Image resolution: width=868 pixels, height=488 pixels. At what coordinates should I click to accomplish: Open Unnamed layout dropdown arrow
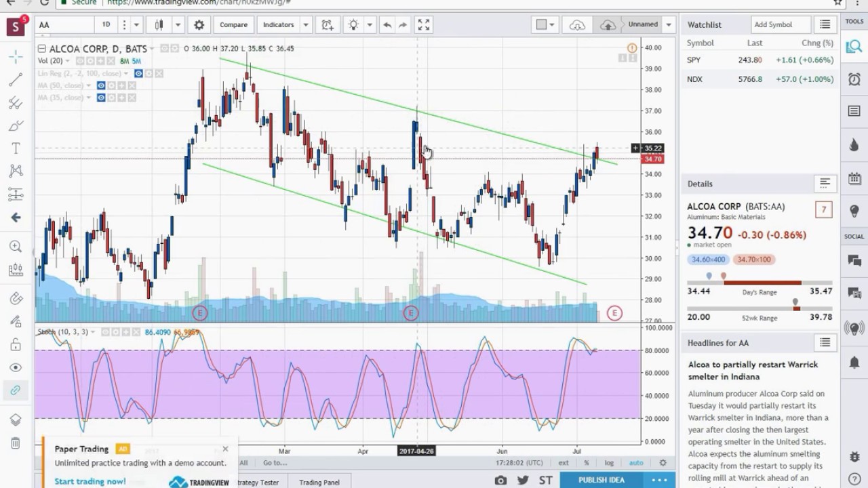click(x=669, y=25)
